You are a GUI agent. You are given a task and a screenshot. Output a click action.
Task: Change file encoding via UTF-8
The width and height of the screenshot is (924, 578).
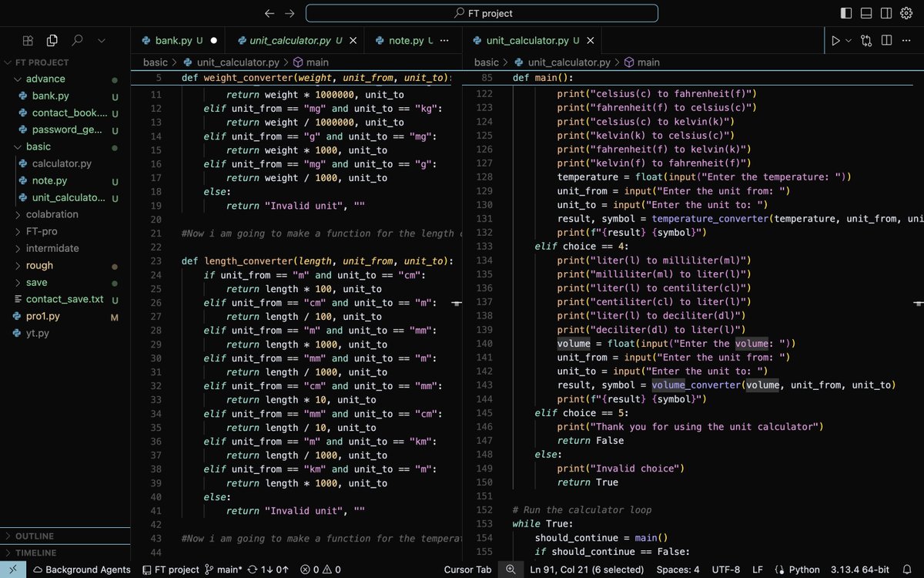click(726, 570)
